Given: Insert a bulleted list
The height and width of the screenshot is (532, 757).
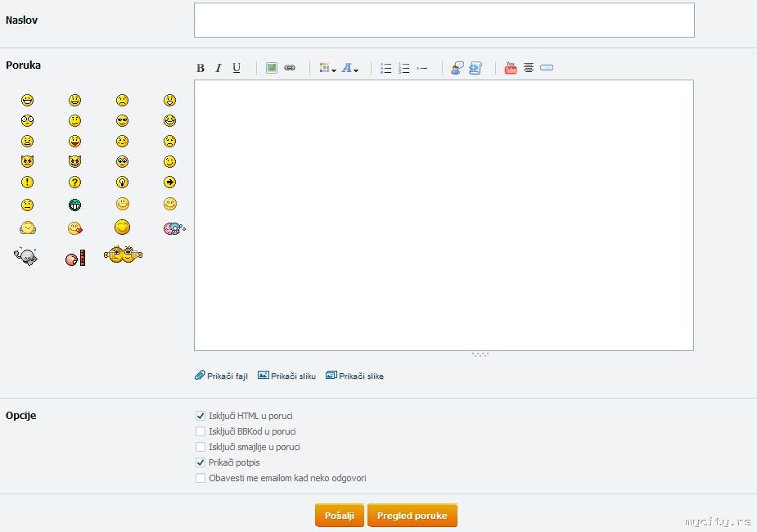Looking at the screenshot, I should (385, 68).
